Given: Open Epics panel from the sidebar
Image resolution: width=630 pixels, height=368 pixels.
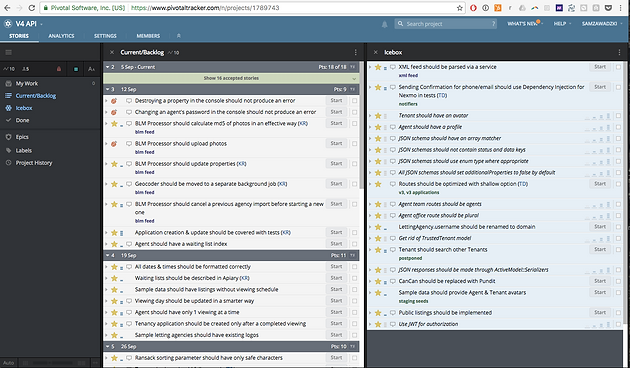Looking at the screenshot, I should [x=22, y=137].
